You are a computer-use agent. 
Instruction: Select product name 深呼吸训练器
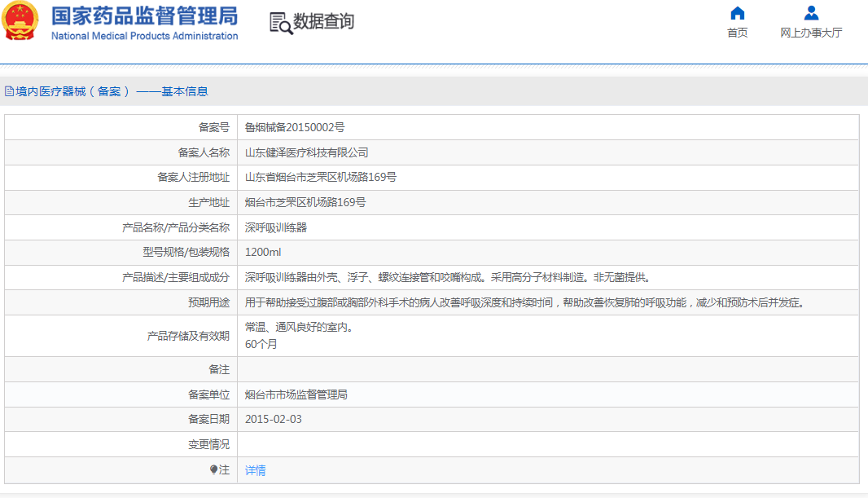click(x=276, y=227)
